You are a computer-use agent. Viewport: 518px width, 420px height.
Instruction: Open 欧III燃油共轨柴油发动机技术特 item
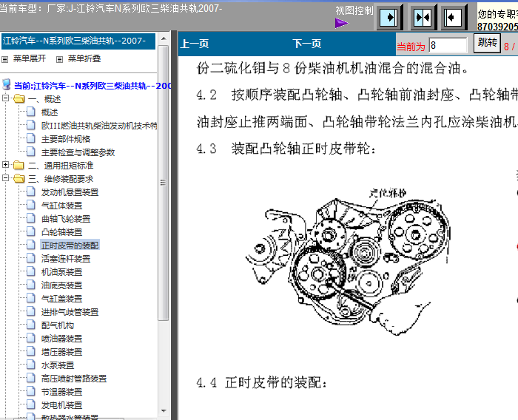point(99,126)
